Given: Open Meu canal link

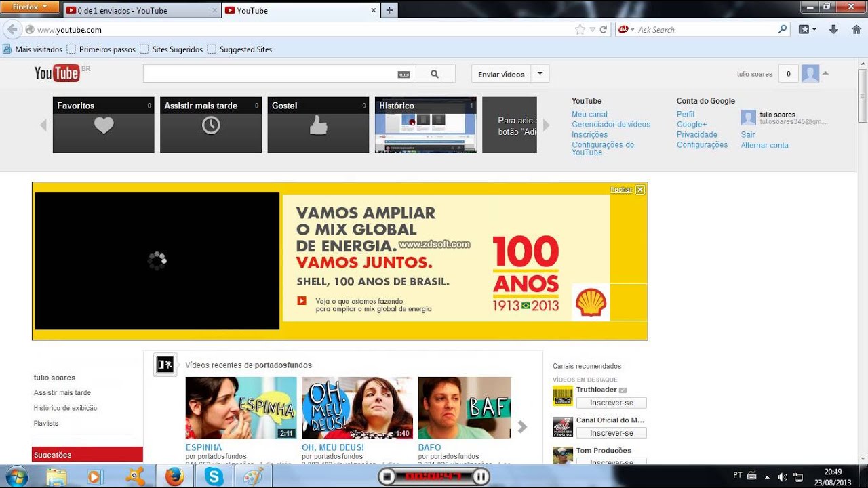Looking at the screenshot, I should 589,115.
